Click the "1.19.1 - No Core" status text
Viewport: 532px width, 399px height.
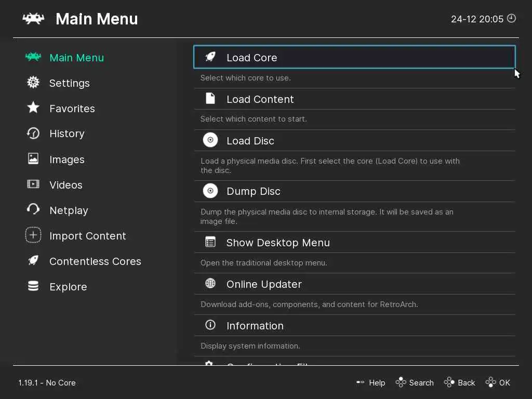tap(47, 383)
